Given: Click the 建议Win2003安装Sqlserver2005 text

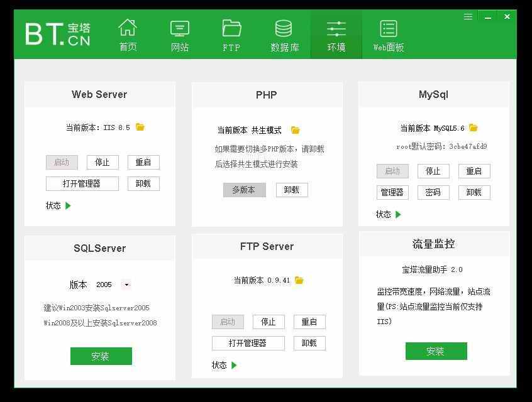Looking at the screenshot, I should (96, 308).
